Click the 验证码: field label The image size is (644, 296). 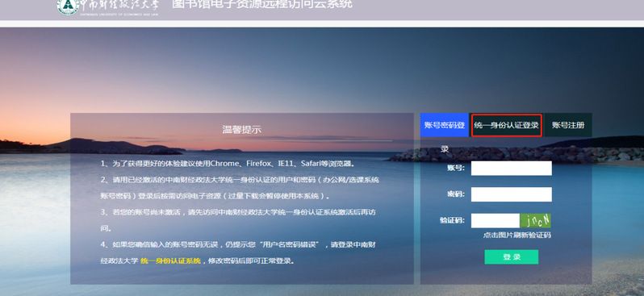pos(452,220)
